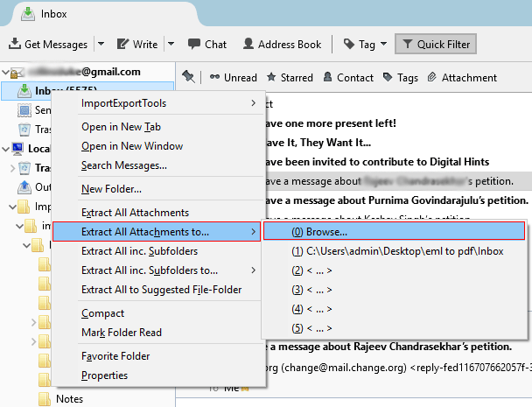Click the Get Messages download icon
This screenshot has height=407, width=532.
[x=15, y=45]
